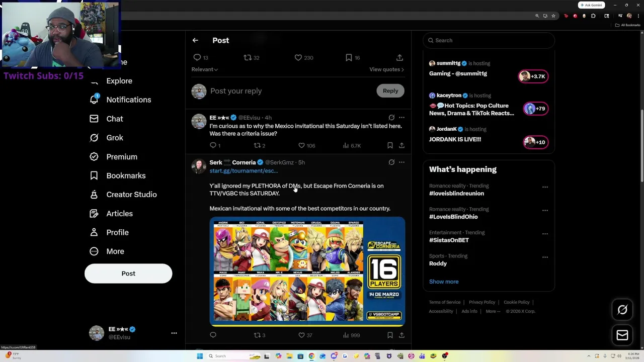Screen dimensions: 644x362
Task: Open account switcher menu next to @EEvisu
Action: (174, 333)
